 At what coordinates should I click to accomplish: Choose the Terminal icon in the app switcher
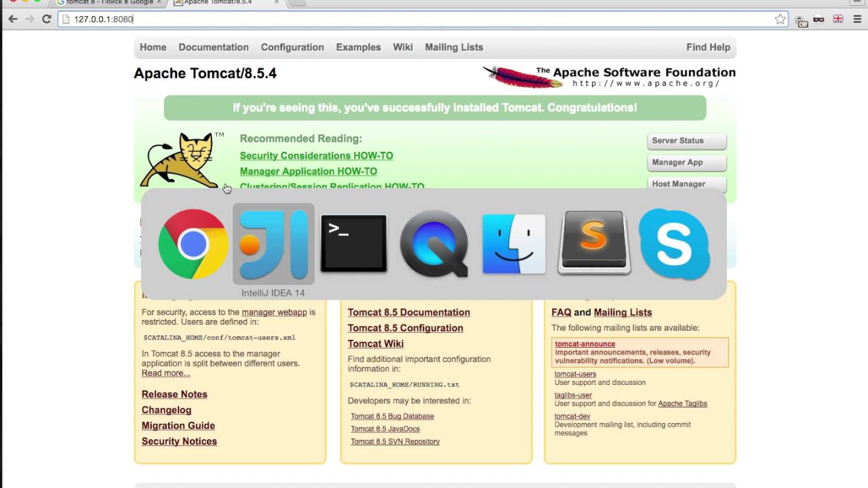coord(353,244)
